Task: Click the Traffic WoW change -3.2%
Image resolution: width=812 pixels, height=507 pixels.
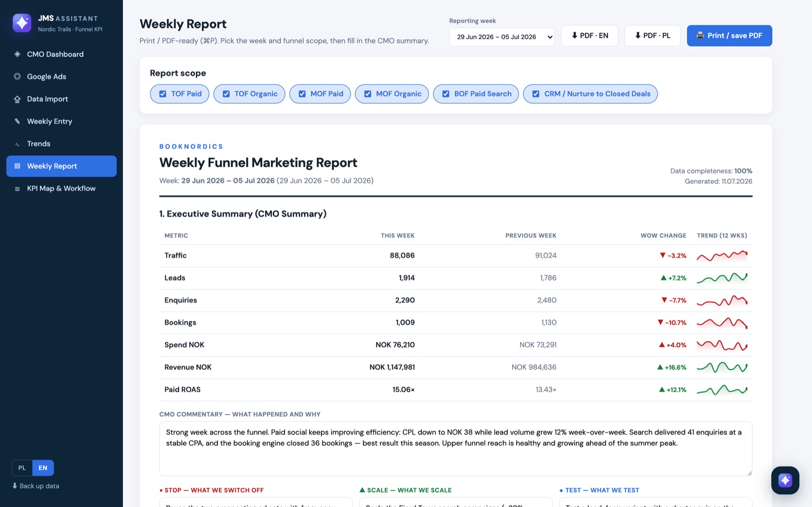Action: click(673, 256)
